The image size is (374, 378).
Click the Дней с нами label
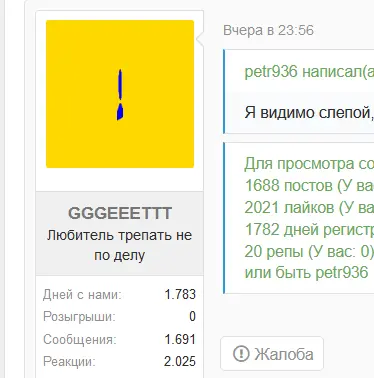coord(82,295)
